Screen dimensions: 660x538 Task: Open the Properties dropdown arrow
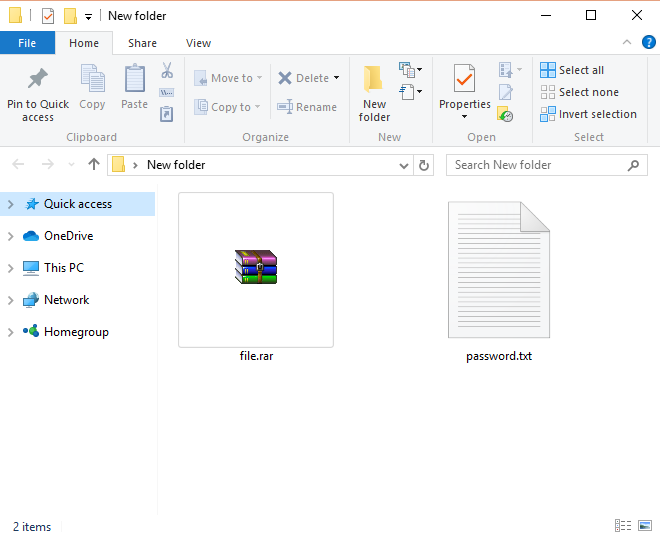point(464,117)
